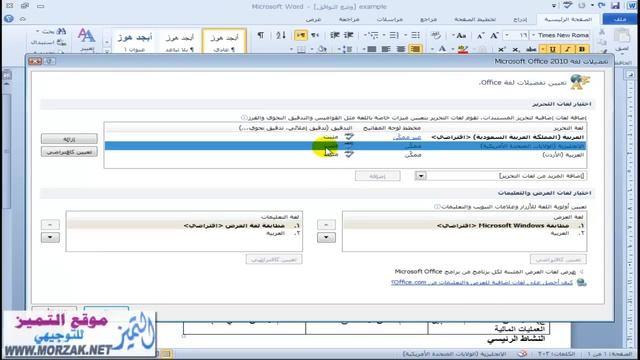Click Set as Default beside editing languages
The image size is (640, 360).
(x=69, y=152)
